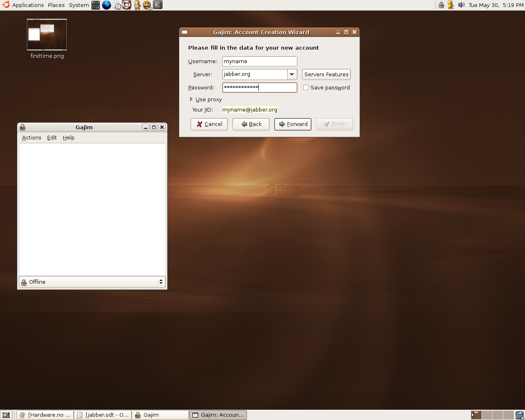This screenshot has width=525, height=420.
Task: Maximize the Account Creation Wizard window
Action: pyautogui.click(x=346, y=32)
